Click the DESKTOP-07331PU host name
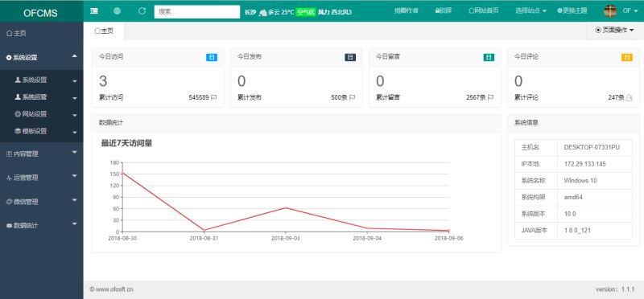The height and width of the screenshot is (299, 644). click(592, 147)
